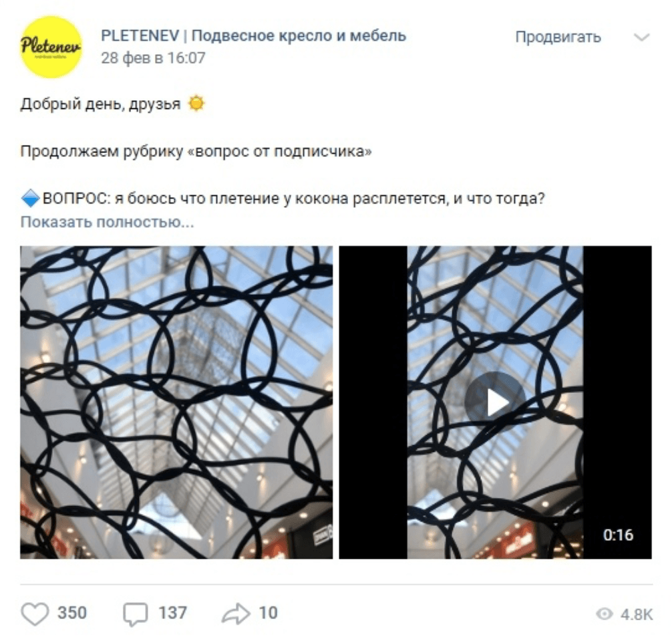Click the 350 likes count
The image size is (672, 643).
pyautogui.click(x=72, y=612)
